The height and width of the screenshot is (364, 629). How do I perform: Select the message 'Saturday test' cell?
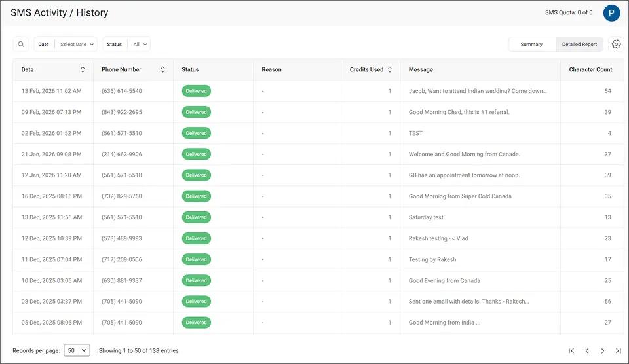(x=426, y=217)
